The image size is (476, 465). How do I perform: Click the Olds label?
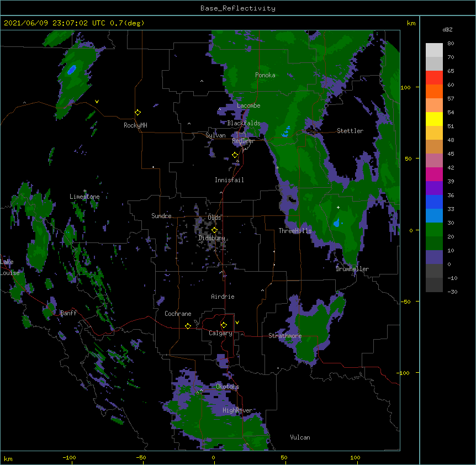point(214,218)
